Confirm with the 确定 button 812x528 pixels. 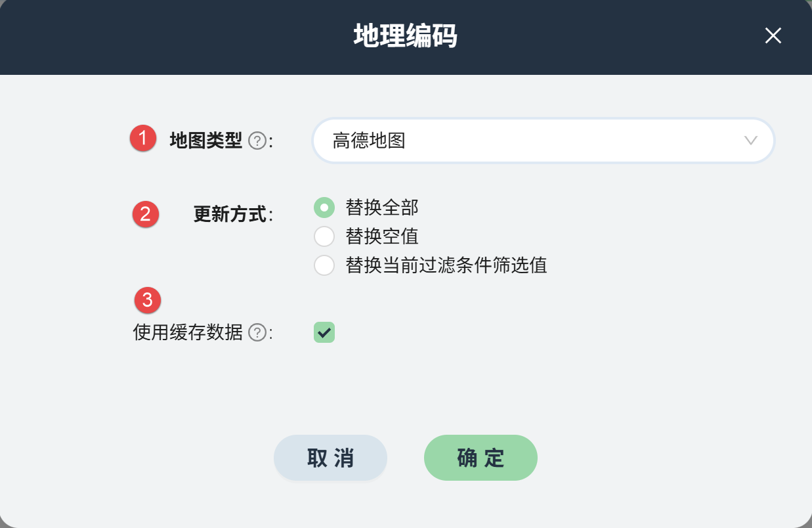tap(481, 458)
